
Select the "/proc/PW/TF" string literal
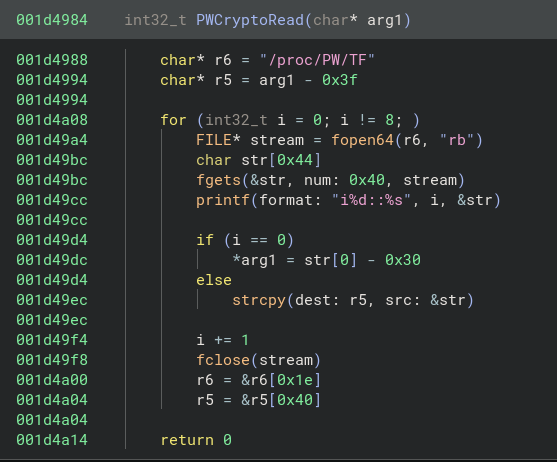click(x=317, y=60)
